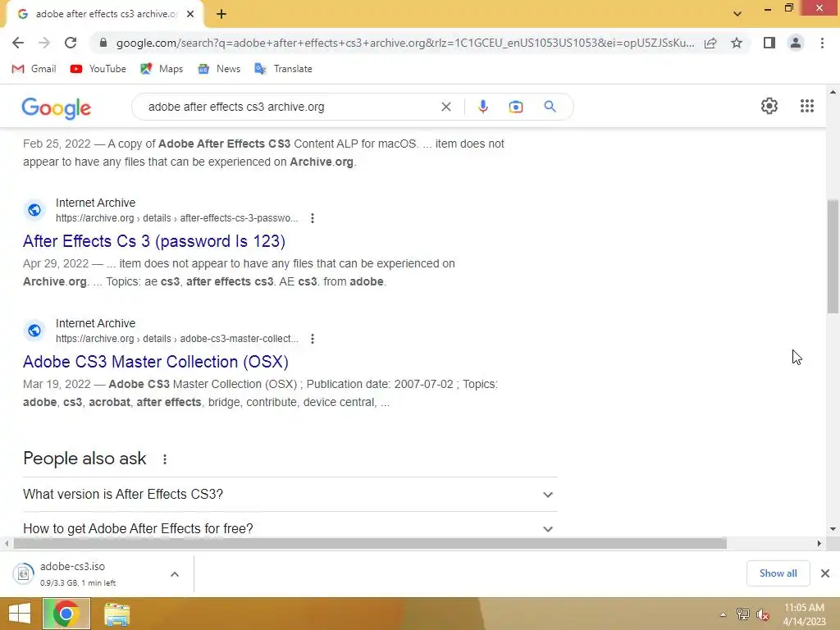Click Chrome icon in taskbar
Viewport: 840px width, 630px height.
66,614
